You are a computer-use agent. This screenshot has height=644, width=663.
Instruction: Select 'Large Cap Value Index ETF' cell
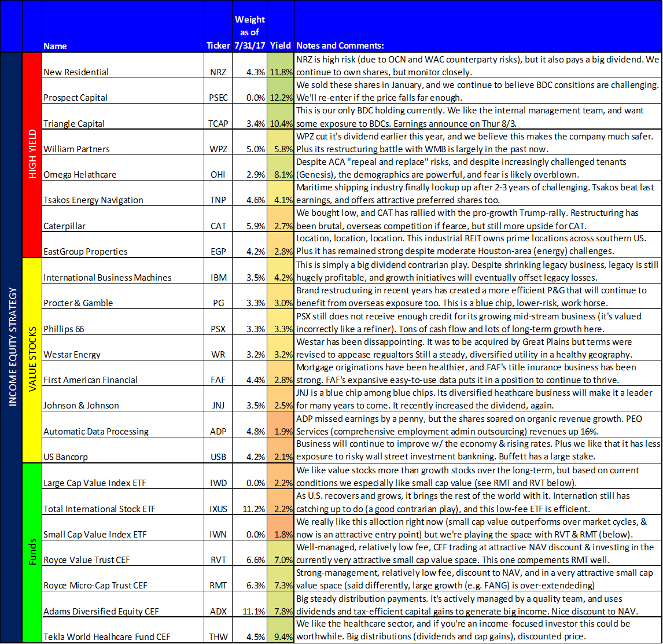(123, 476)
